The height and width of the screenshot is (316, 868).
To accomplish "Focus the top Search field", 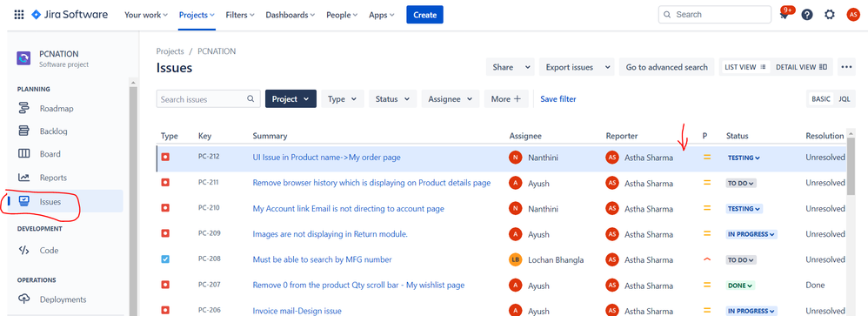I will (x=715, y=15).
